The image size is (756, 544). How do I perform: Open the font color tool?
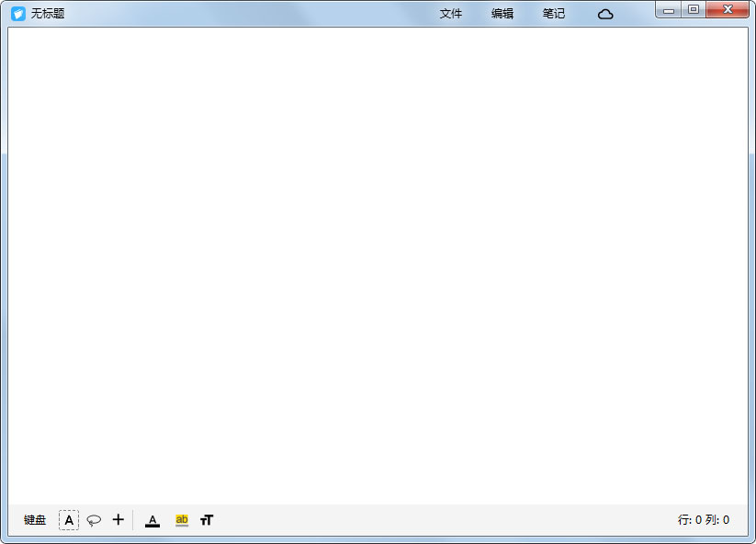152,520
